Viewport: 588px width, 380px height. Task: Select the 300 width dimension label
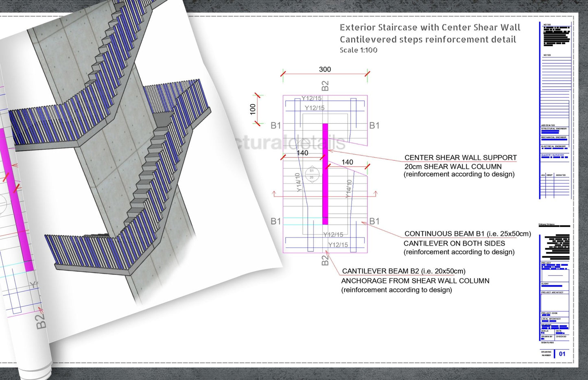[x=325, y=70]
